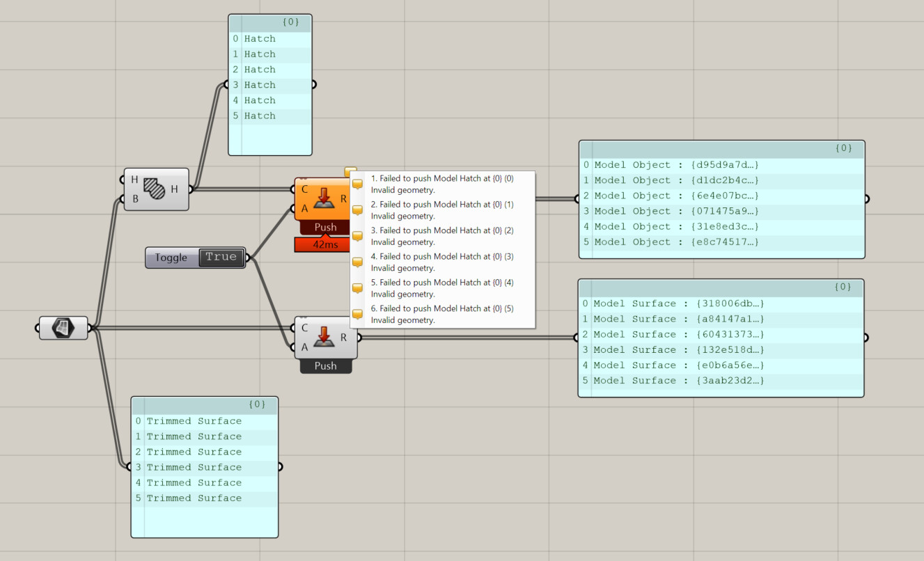Image resolution: width=924 pixels, height=561 pixels.
Task: Select Model Surface {60431373…} row
Action: [721, 334]
